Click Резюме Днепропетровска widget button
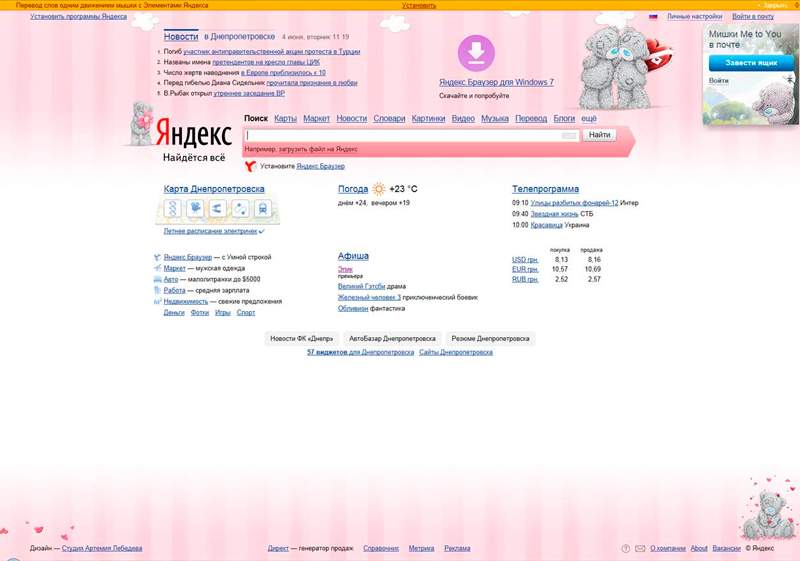The height and width of the screenshot is (561, 800). [x=490, y=339]
